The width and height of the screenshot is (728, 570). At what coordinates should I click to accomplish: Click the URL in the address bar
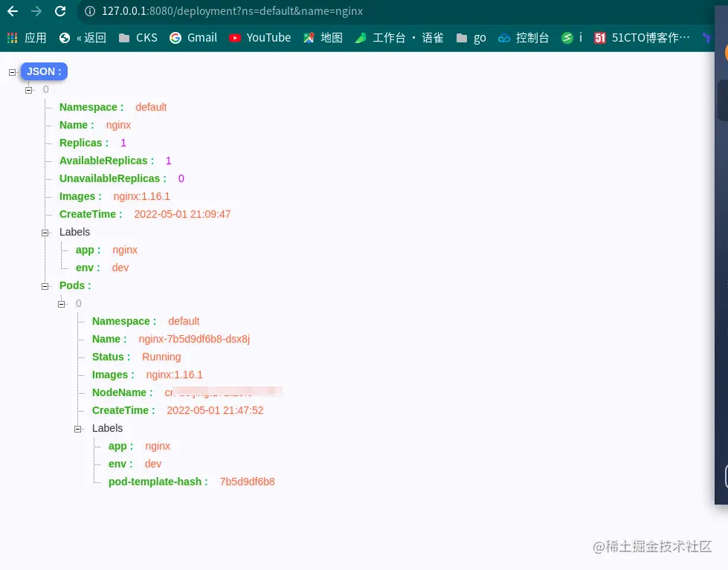click(232, 11)
